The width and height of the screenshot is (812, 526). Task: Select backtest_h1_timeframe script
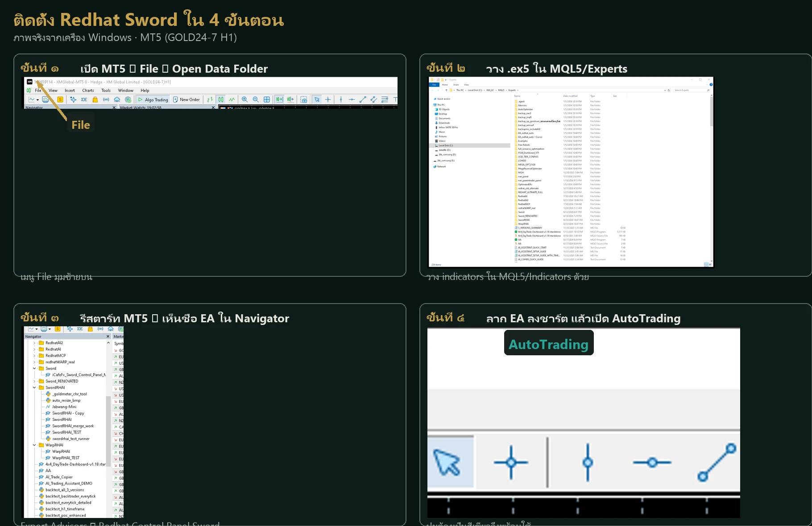point(62,509)
